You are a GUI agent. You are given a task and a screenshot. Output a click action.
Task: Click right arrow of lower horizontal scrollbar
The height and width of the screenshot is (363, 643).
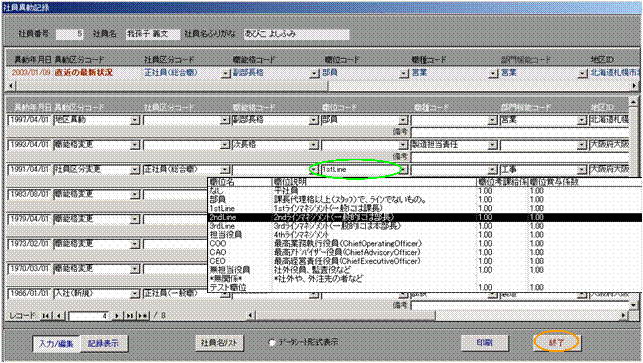click(x=624, y=315)
